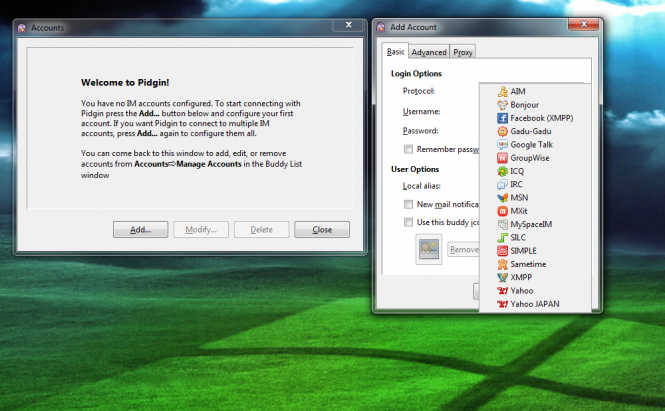Select "GroupWise" text entry

530,158
